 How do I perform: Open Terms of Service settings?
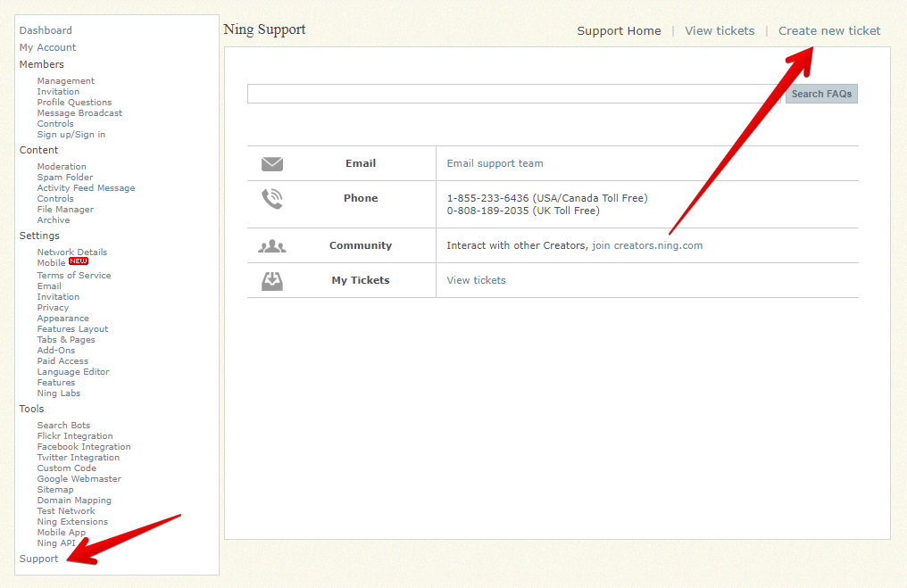(x=74, y=276)
